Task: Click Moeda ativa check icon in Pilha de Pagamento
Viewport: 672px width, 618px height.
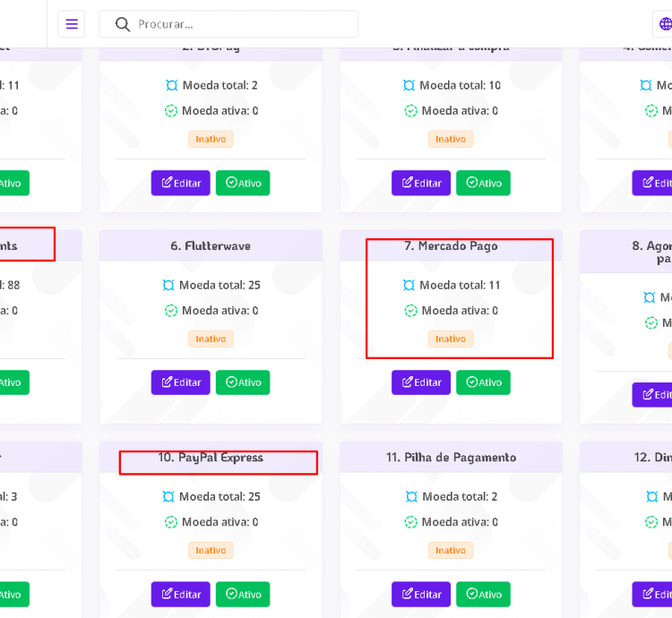Action: coord(411,522)
